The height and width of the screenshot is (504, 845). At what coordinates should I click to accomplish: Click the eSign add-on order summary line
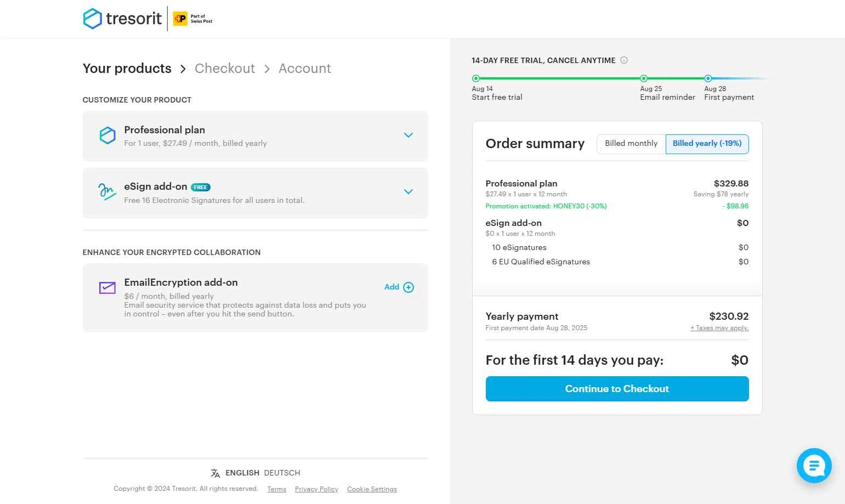(514, 223)
